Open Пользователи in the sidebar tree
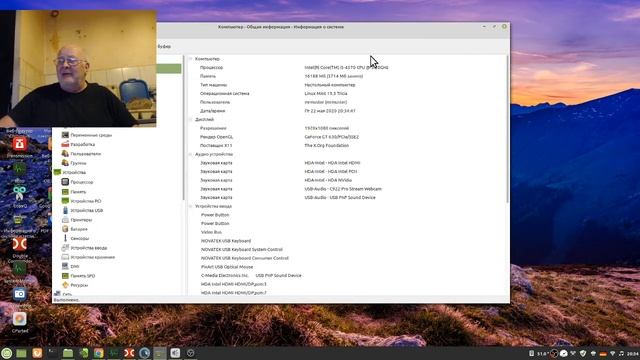Viewport: 640px width, 360px height. pyautogui.click(x=85, y=153)
